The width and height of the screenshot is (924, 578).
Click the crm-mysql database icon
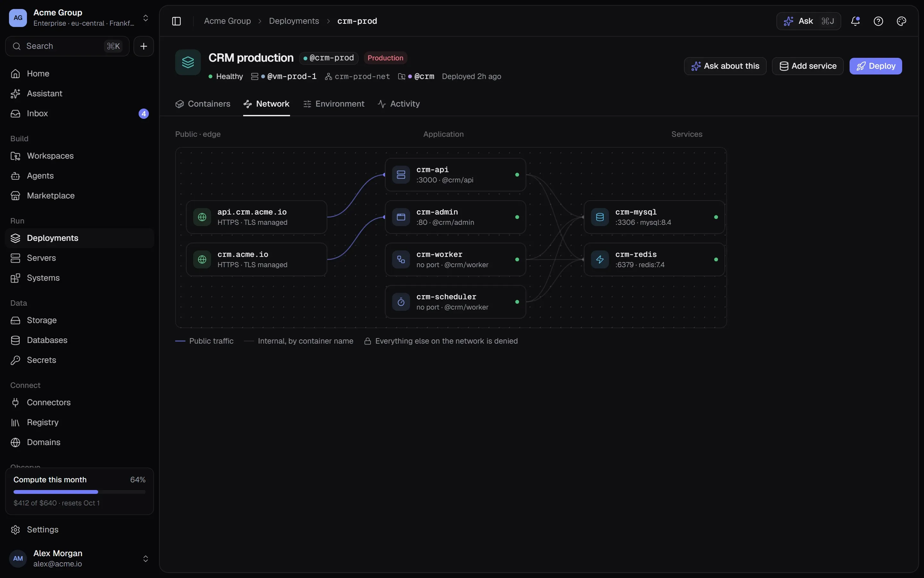(x=600, y=217)
